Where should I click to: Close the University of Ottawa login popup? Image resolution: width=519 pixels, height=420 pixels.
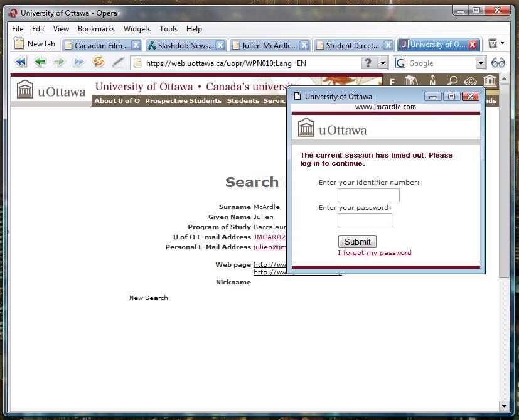tap(470, 97)
